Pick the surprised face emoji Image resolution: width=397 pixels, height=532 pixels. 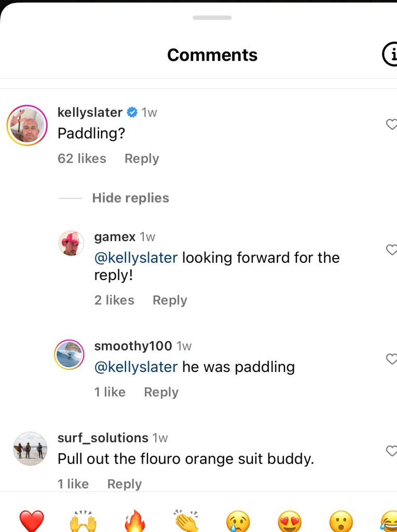[341, 521]
